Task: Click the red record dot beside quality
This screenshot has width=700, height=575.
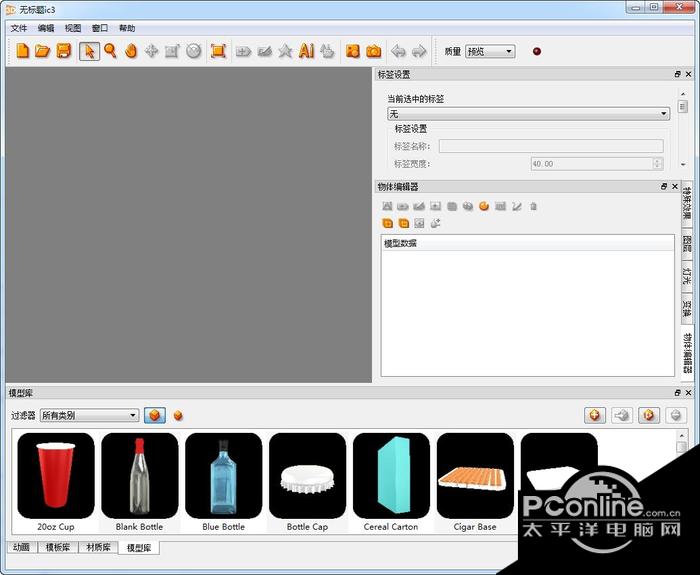Action: (537, 51)
